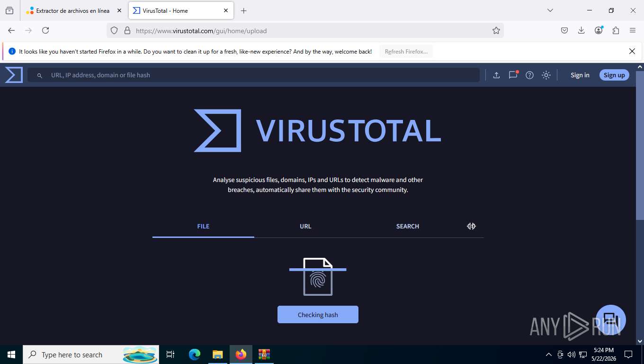Image resolution: width=644 pixels, height=364 pixels.
Task: Click the Refresh Firefox... button
Action: pyautogui.click(x=406, y=51)
